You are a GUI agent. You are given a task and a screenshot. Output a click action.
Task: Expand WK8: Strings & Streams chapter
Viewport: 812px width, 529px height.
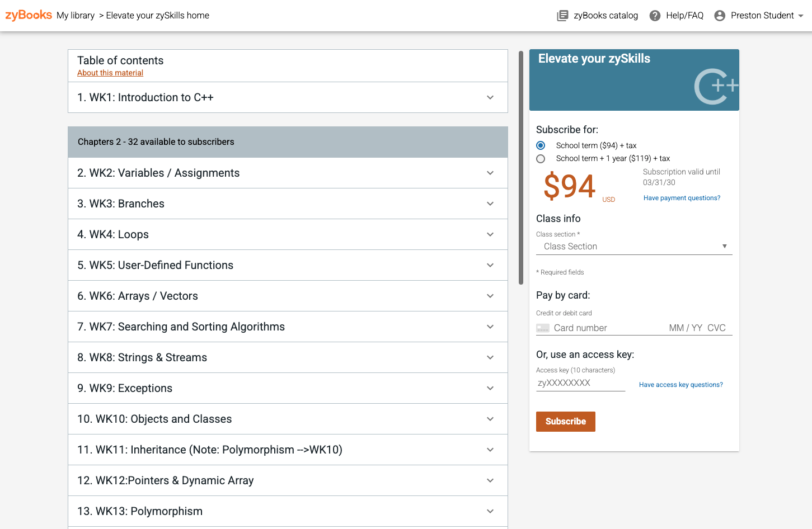[x=288, y=357]
